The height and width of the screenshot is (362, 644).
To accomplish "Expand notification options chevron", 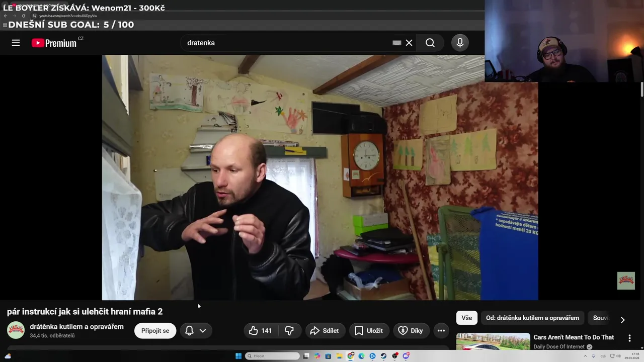I will pyautogui.click(x=203, y=330).
